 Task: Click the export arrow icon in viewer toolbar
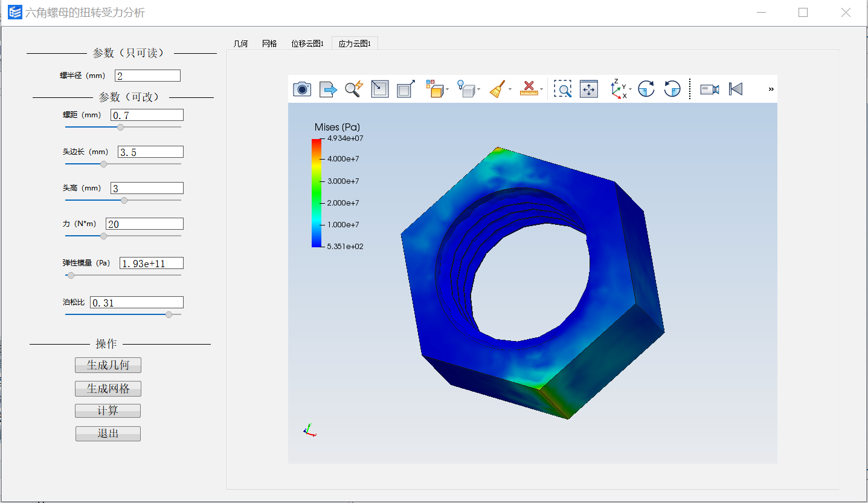pyautogui.click(x=328, y=89)
